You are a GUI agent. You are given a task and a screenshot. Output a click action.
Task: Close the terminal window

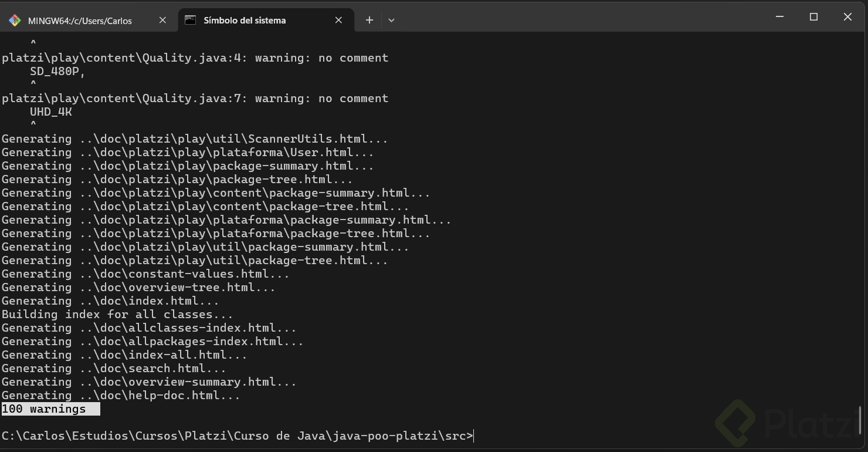coord(847,17)
